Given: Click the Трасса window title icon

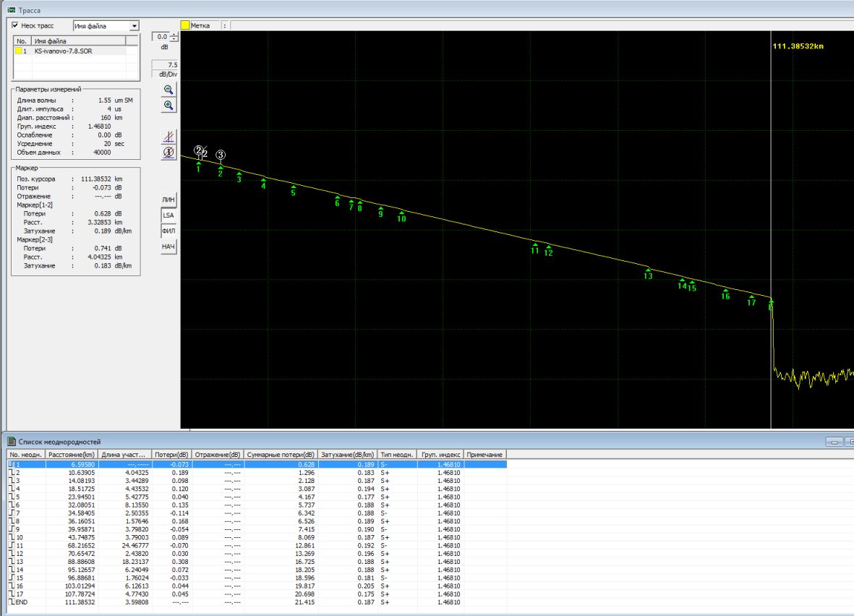Looking at the screenshot, I should point(12,10).
